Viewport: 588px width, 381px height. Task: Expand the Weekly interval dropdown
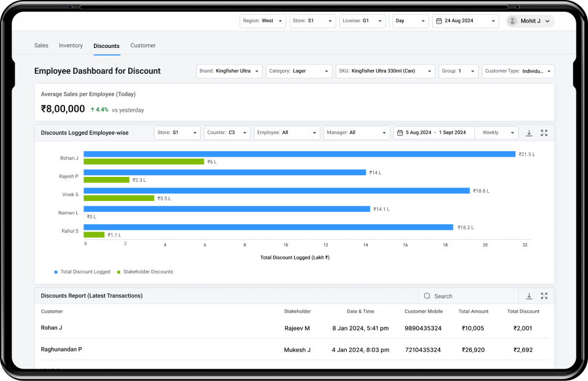[x=497, y=133]
